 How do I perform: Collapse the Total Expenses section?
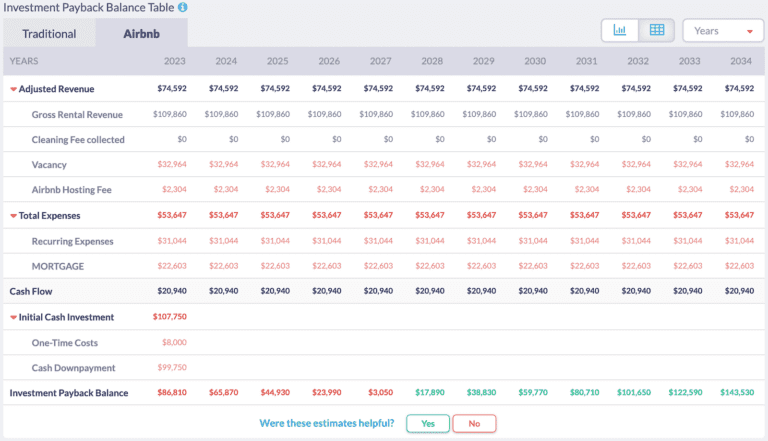pos(14,216)
